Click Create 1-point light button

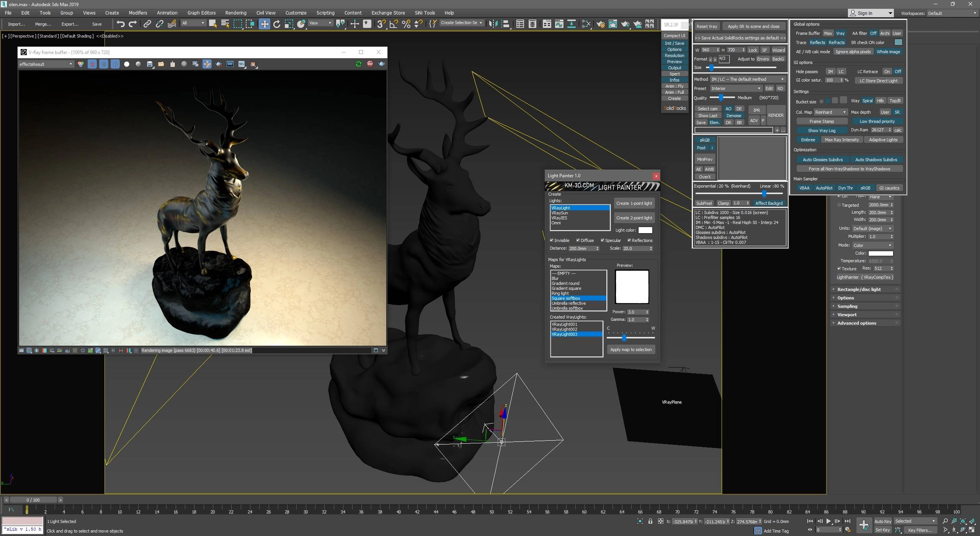(634, 203)
